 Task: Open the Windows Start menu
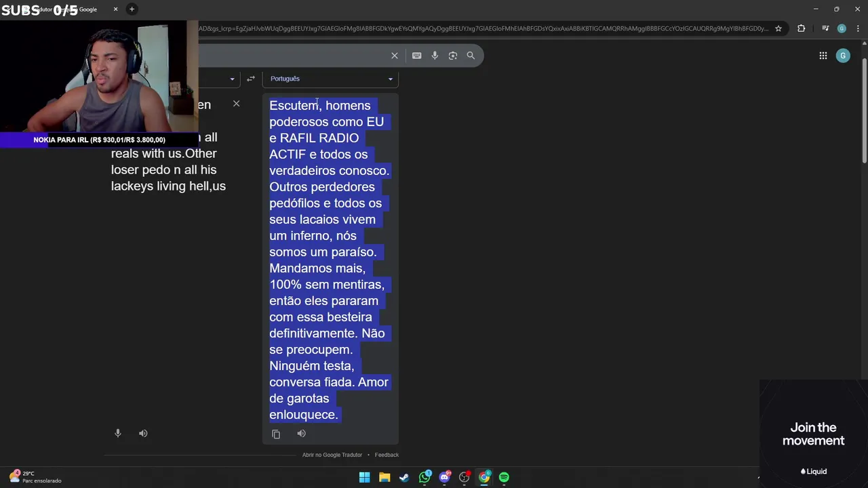[364, 477]
